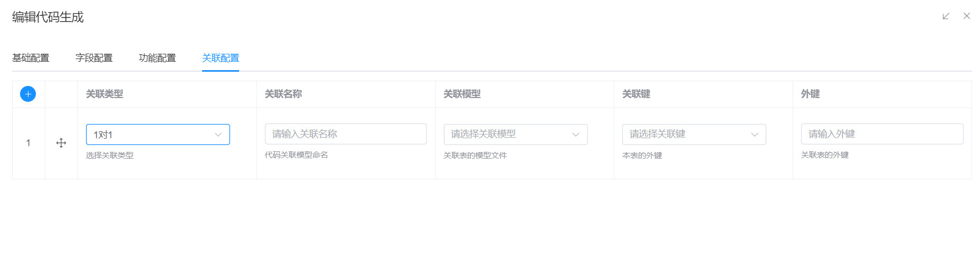This screenshot has height=280, width=980.
Task: Click row number 1 cell
Action: point(28,143)
